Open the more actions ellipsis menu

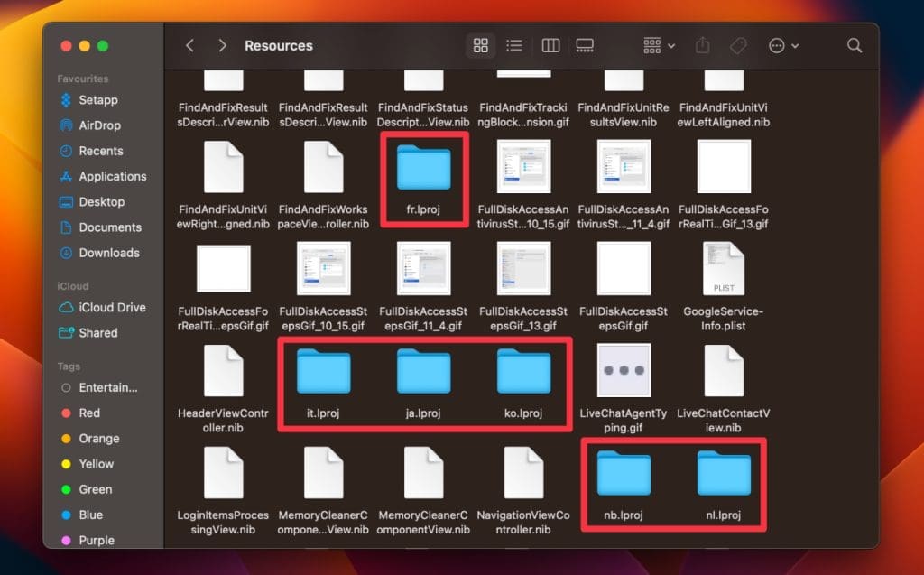[x=782, y=45]
